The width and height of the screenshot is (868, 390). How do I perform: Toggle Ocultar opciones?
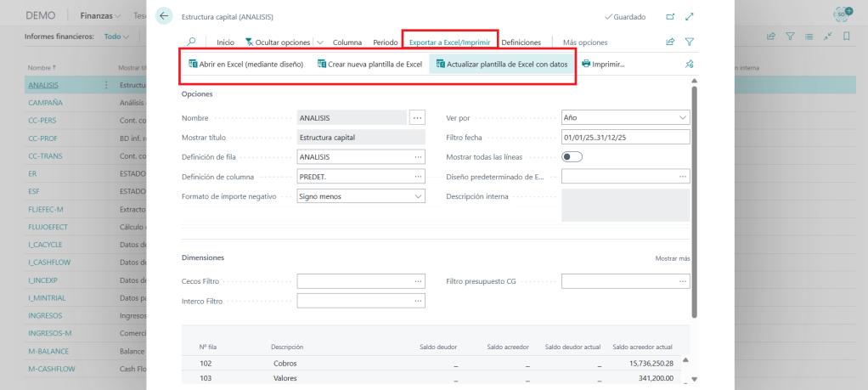pos(276,42)
